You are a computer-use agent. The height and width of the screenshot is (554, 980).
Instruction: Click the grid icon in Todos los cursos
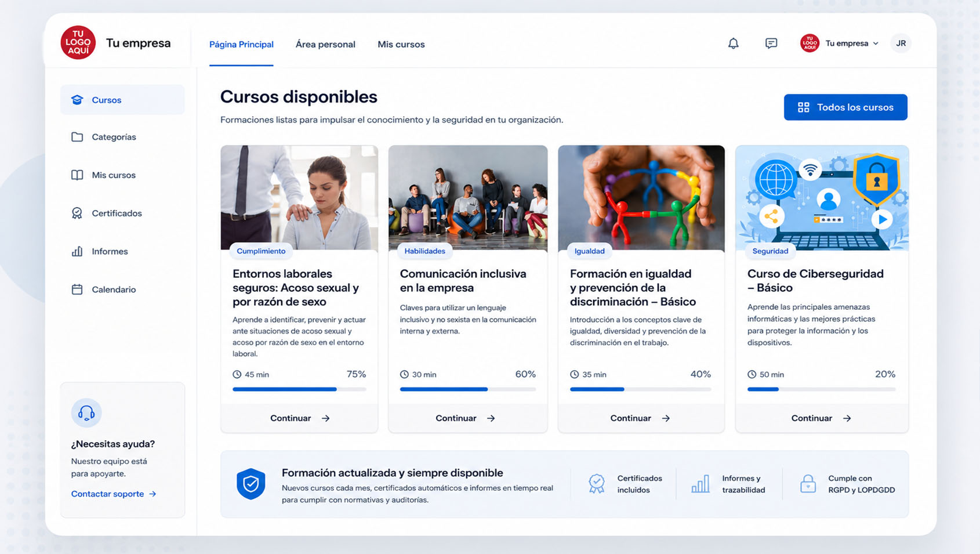[x=804, y=107]
